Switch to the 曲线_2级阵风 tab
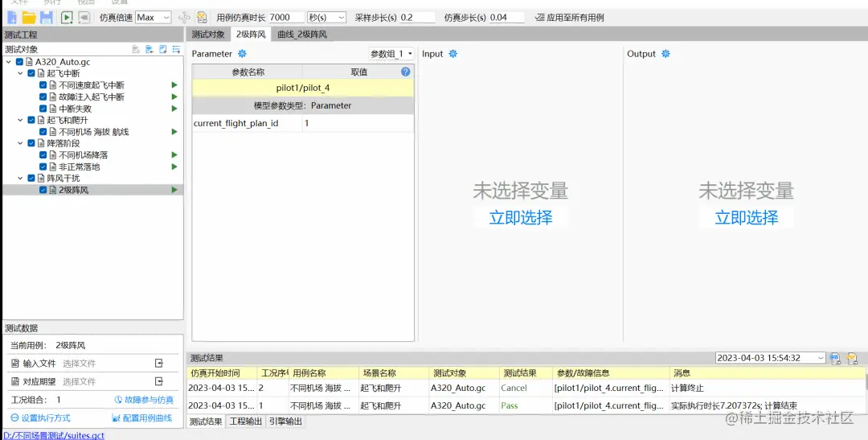Image resolution: width=868 pixels, height=440 pixels. pos(302,34)
